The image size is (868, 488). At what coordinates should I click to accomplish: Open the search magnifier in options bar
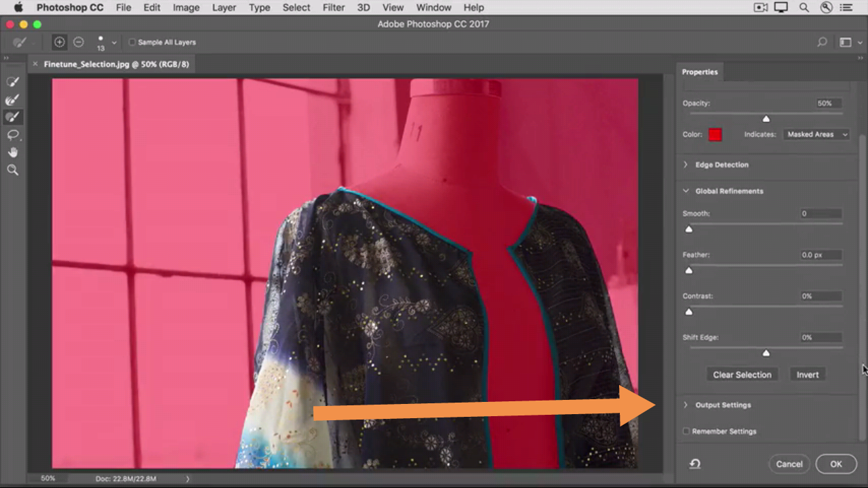822,42
